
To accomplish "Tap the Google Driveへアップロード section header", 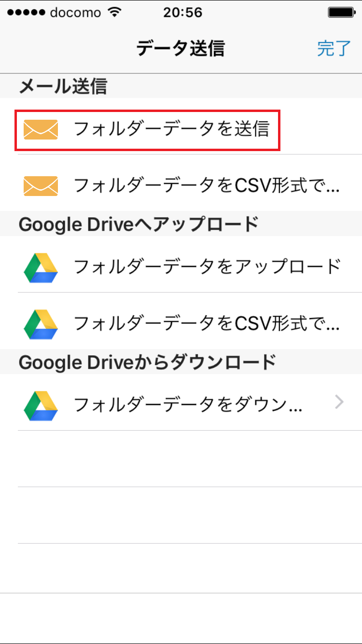I will (x=139, y=224).
